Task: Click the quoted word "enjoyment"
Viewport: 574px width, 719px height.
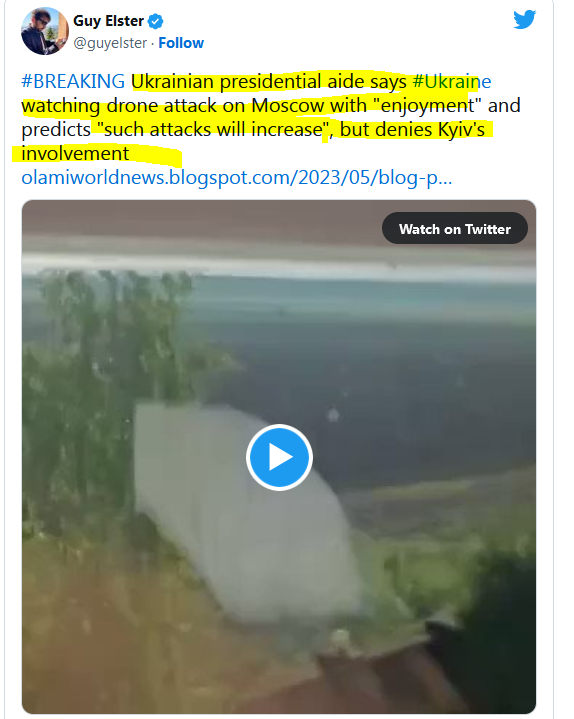Action: pos(427,106)
